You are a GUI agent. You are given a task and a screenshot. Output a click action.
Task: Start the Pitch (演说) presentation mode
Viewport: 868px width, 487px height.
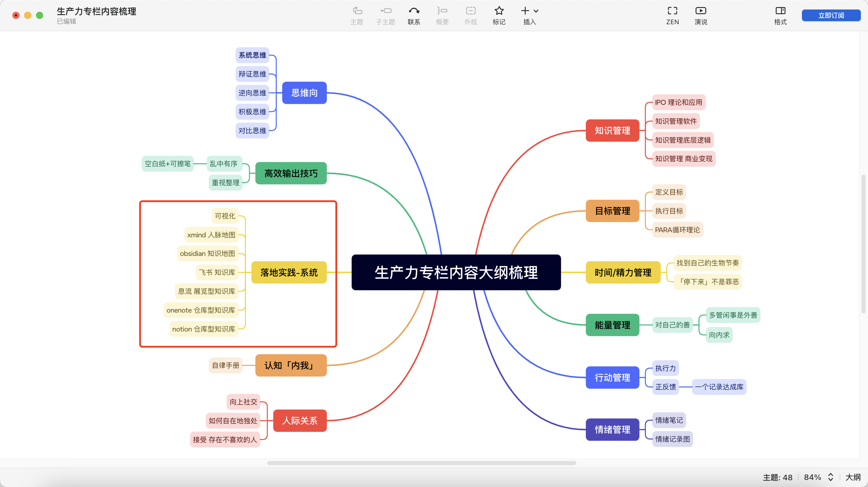coord(701,12)
